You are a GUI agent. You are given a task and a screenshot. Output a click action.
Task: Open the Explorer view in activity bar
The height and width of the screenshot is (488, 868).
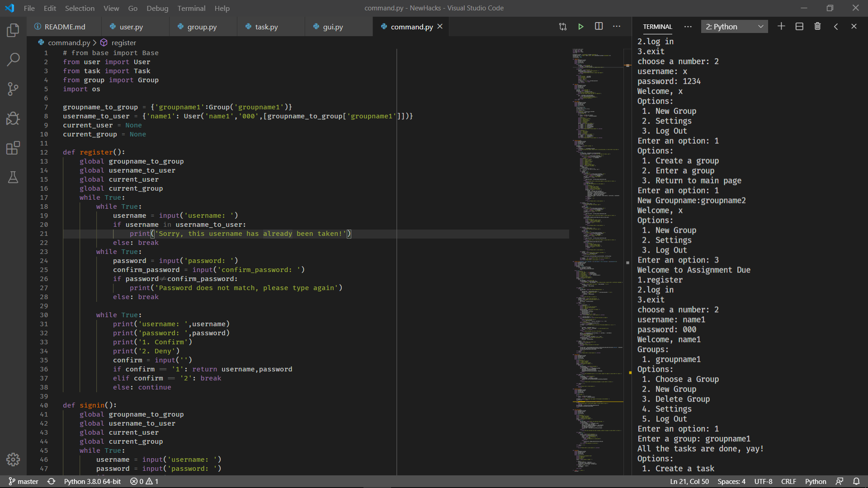pyautogui.click(x=13, y=30)
